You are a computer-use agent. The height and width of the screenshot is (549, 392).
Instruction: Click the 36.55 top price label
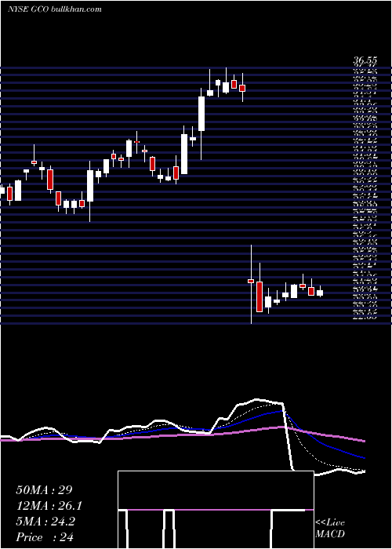click(365, 61)
